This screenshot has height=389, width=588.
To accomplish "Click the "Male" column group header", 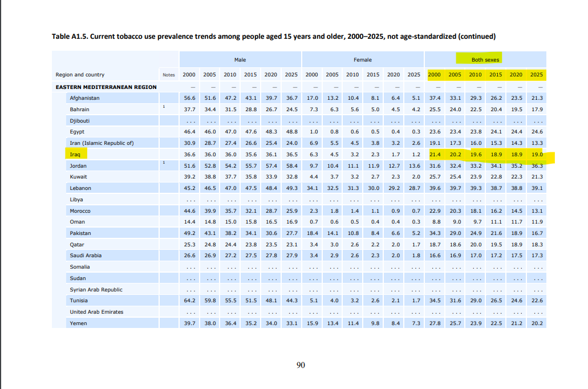I will [x=240, y=59].
